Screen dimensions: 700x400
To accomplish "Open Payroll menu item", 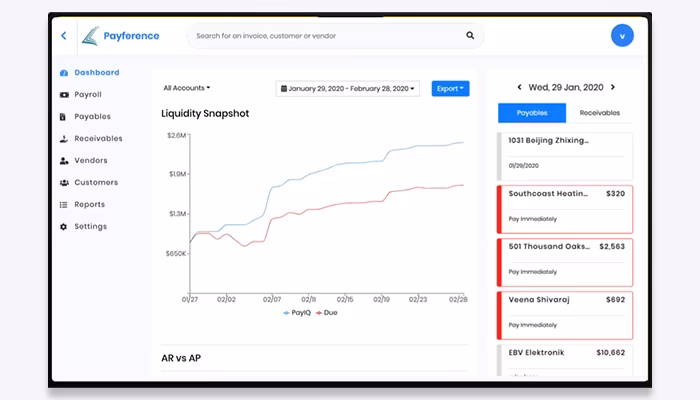I will point(88,95).
